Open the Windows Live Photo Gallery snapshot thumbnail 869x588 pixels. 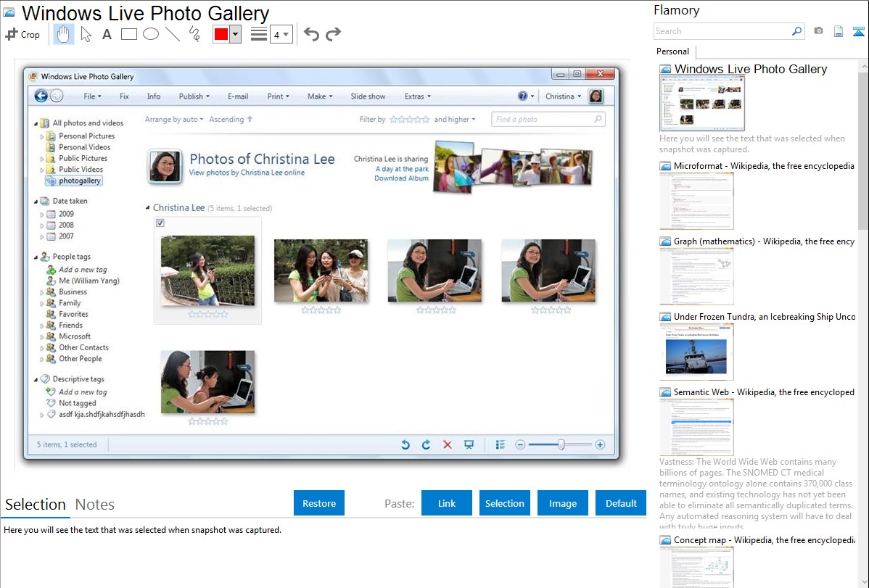pyautogui.click(x=702, y=104)
